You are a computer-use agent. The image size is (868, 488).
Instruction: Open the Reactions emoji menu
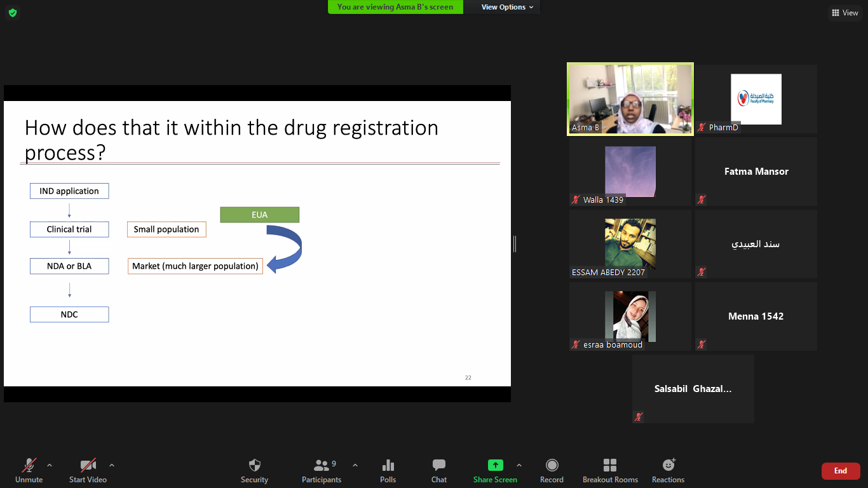(668, 466)
